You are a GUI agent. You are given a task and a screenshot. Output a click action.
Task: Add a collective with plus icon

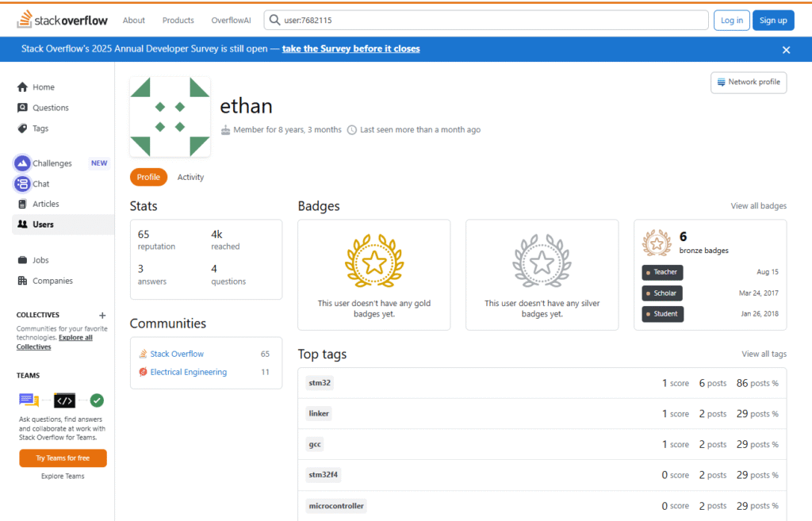pos(102,315)
